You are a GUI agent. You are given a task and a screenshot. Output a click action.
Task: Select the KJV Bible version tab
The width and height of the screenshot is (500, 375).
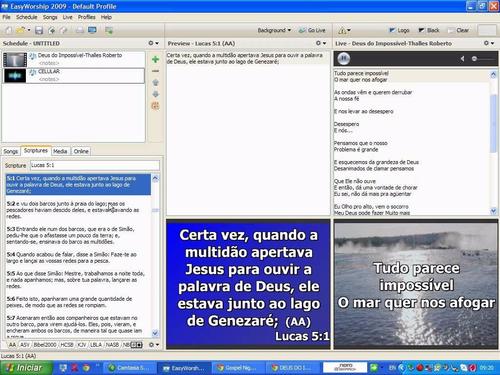(82, 345)
